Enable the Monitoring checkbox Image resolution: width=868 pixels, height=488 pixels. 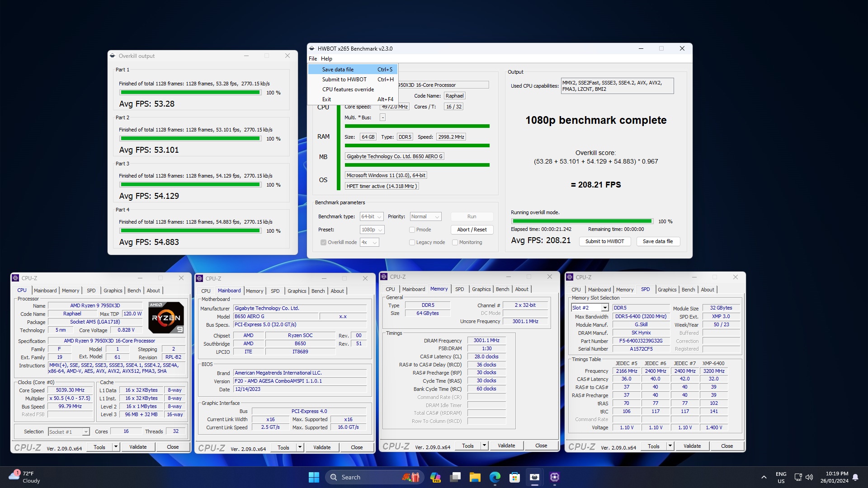455,243
